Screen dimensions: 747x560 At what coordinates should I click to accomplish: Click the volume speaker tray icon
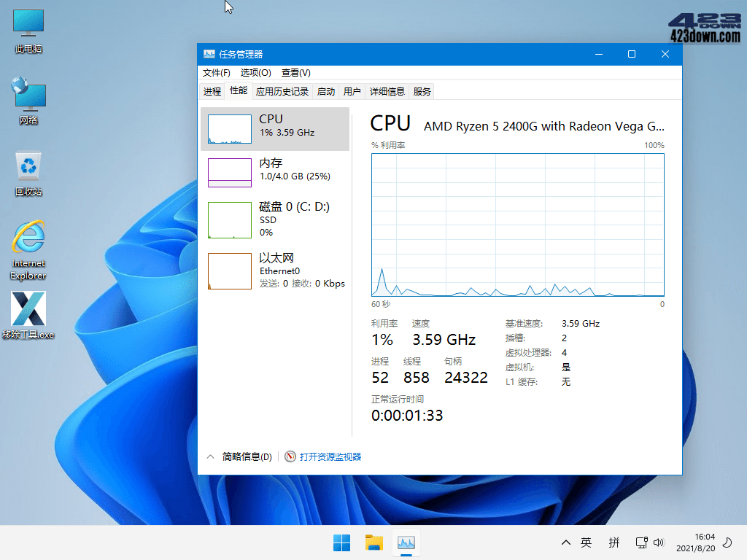pos(659,542)
